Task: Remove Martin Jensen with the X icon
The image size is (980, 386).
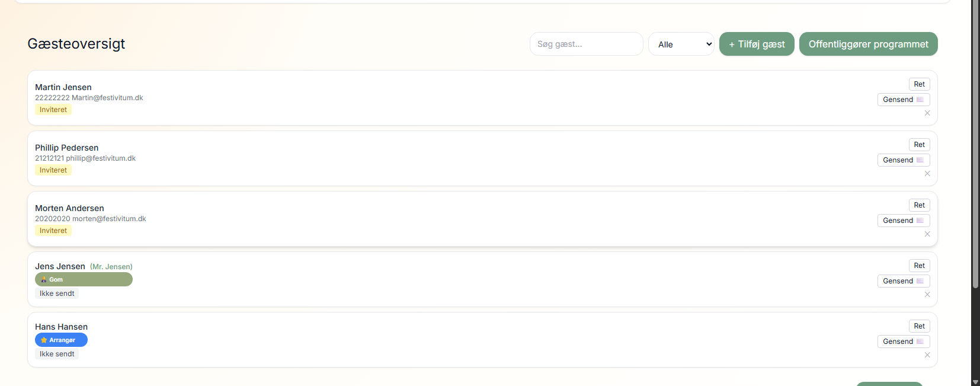Action: click(927, 113)
